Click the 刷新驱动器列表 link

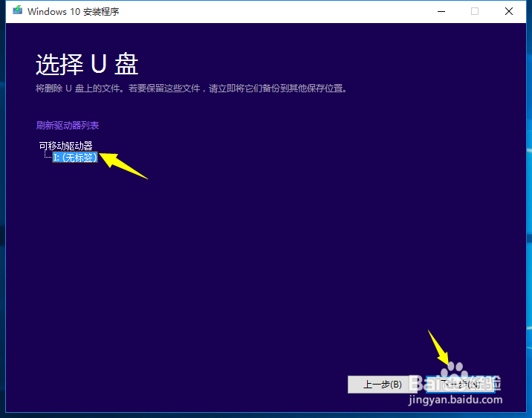tap(68, 125)
